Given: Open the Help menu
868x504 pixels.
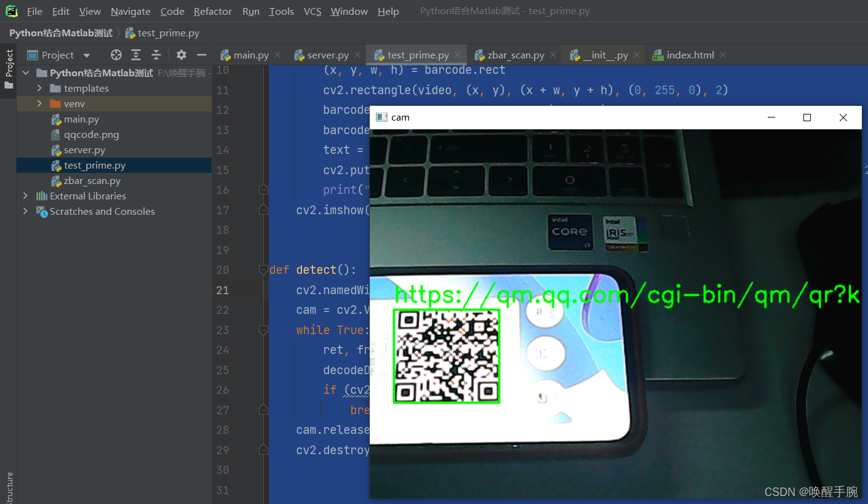Looking at the screenshot, I should pyautogui.click(x=388, y=12).
